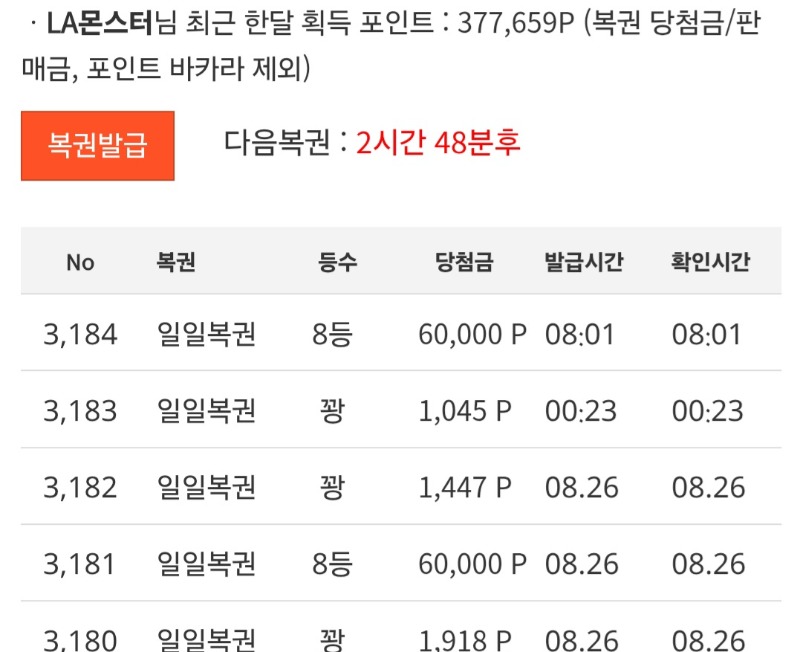Click issue time 08:01 in row 3,184

tap(580, 335)
